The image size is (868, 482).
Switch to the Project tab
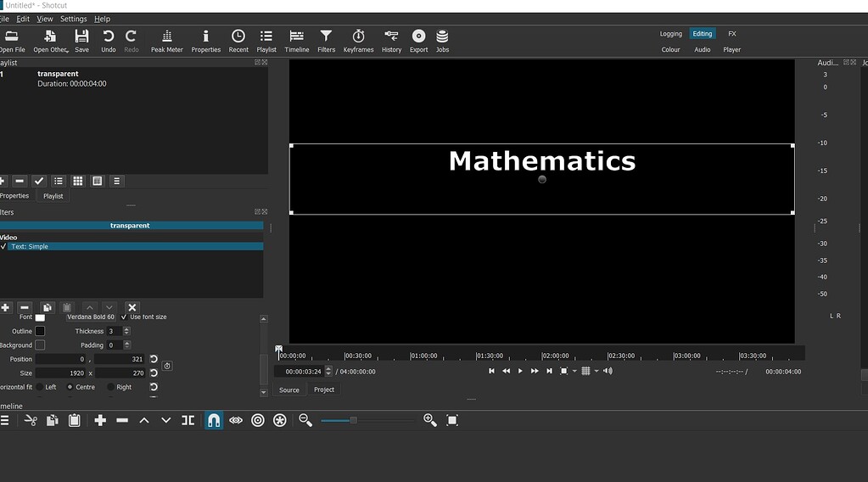point(324,390)
